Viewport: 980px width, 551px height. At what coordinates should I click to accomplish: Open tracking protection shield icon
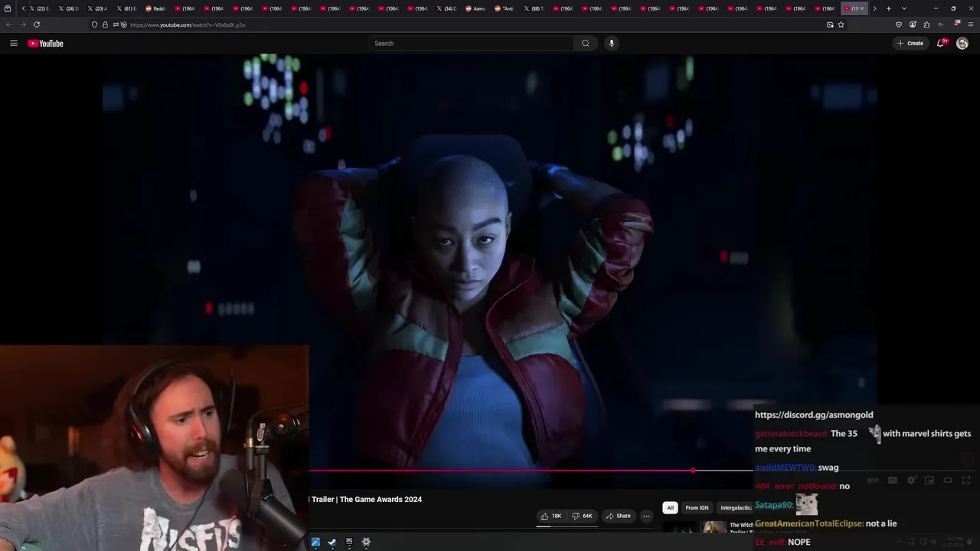(94, 24)
